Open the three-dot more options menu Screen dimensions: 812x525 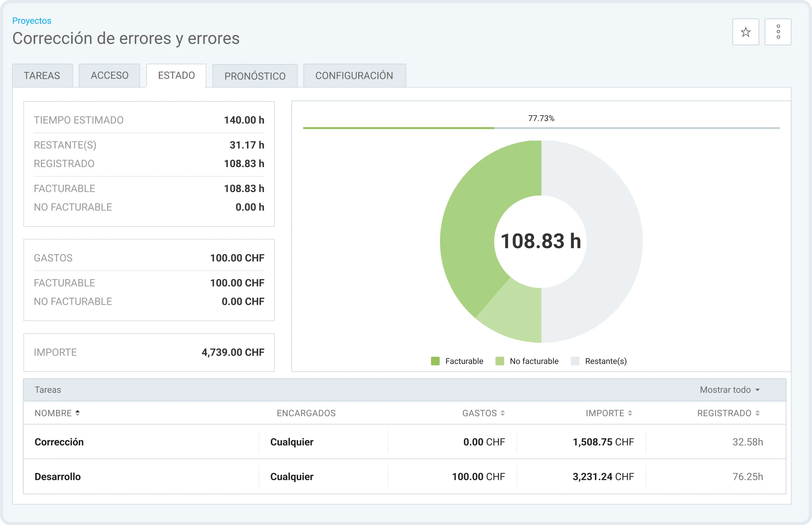pyautogui.click(x=778, y=32)
